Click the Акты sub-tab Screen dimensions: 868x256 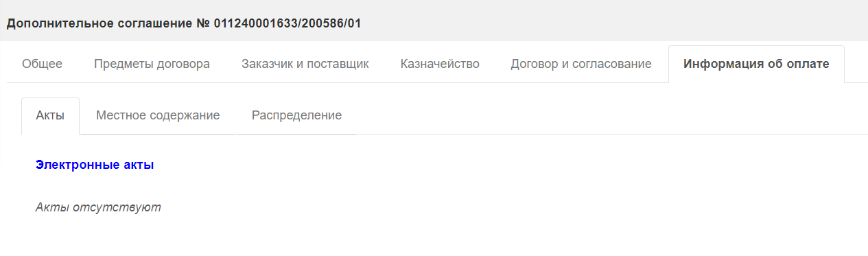[x=50, y=115]
